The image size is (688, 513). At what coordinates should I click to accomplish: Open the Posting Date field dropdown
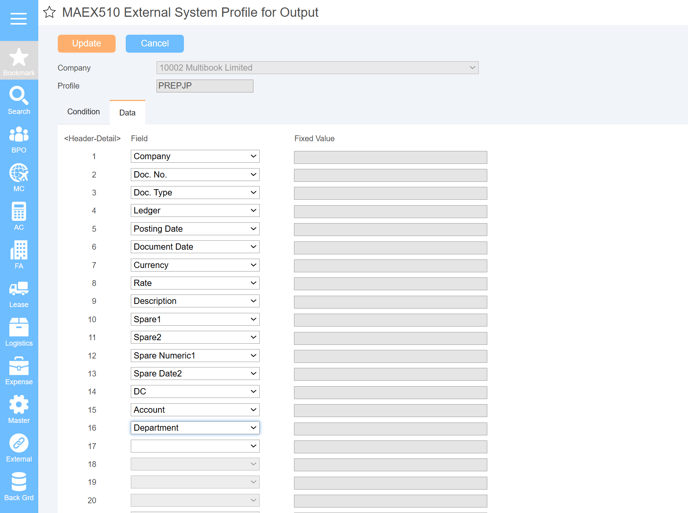195,229
